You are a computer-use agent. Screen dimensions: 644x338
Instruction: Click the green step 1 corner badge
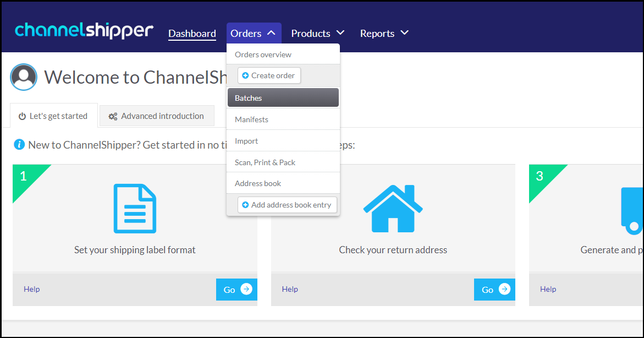pyautogui.click(x=25, y=177)
